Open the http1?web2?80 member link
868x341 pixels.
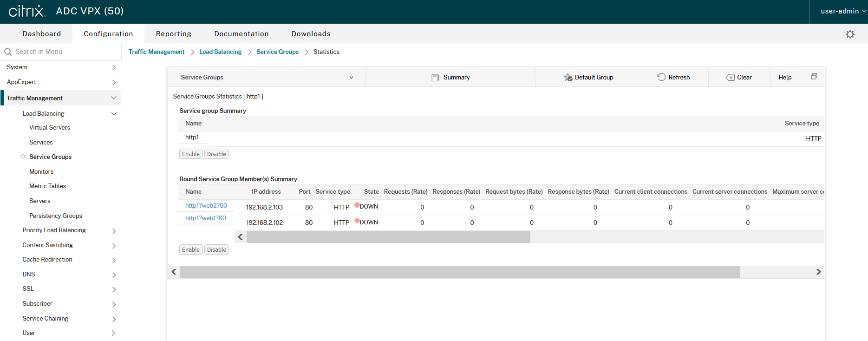206,205
